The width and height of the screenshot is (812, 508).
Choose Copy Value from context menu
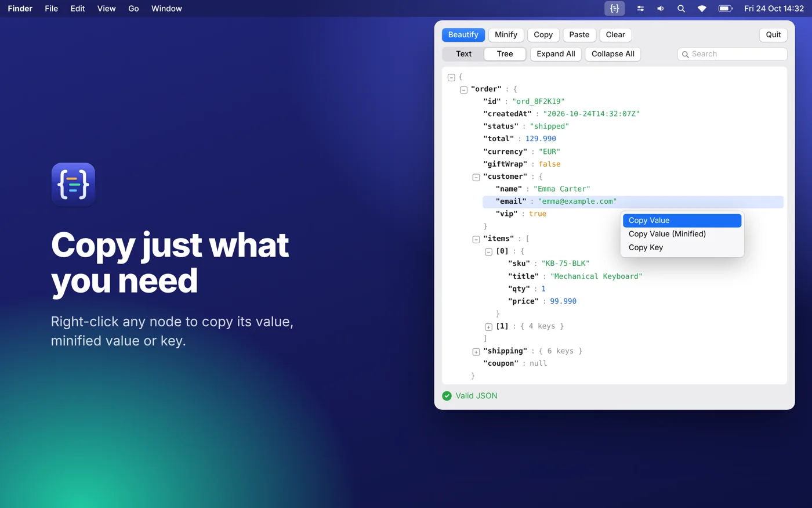682,221
